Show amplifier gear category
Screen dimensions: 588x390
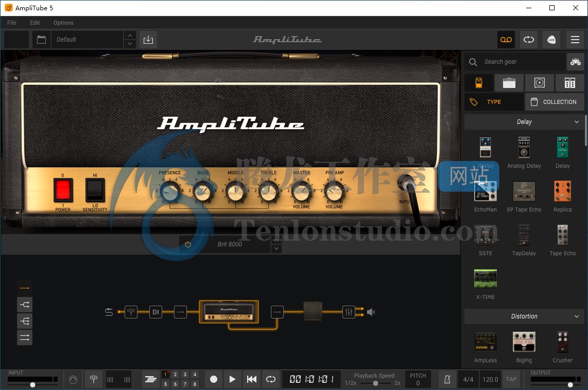(x=509, y=83)
